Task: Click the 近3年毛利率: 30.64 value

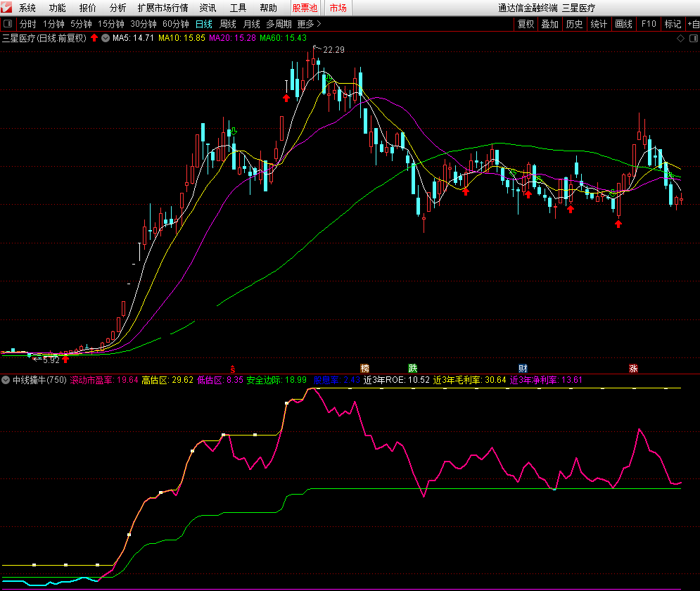Action: (x=470, y=380)
